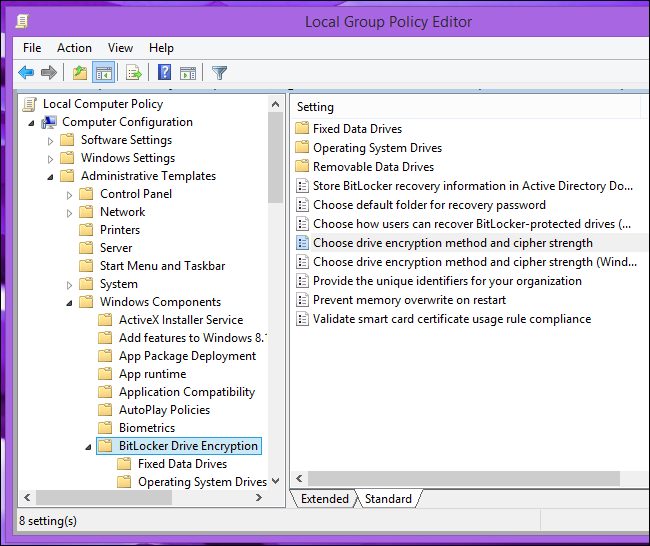This screenshot has width=650, height=546.
Task: Click the Export List toolbar icon
Action: tap(133, 72)
